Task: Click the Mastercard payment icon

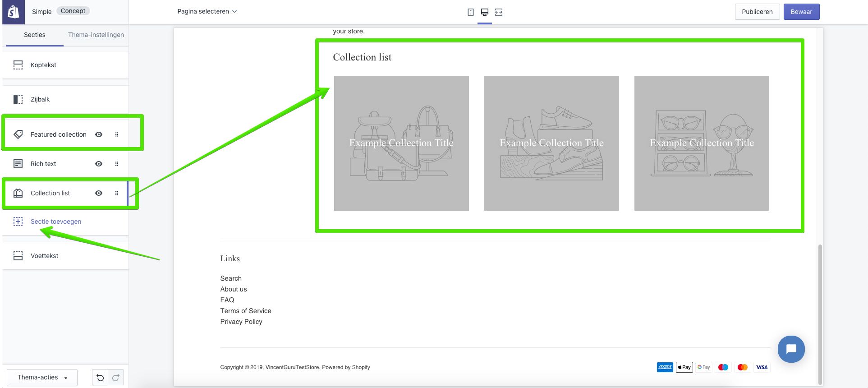Action: tap(743, 367)
